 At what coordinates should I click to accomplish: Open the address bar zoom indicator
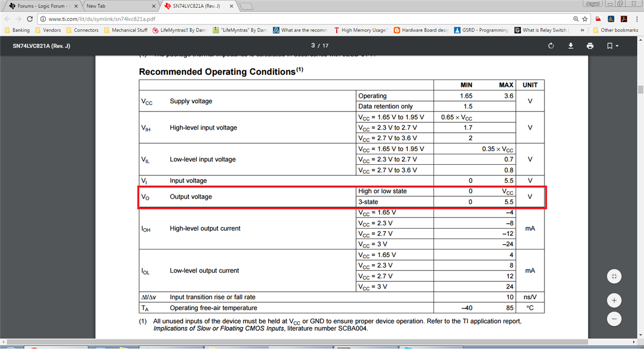[x=575, y=19]
